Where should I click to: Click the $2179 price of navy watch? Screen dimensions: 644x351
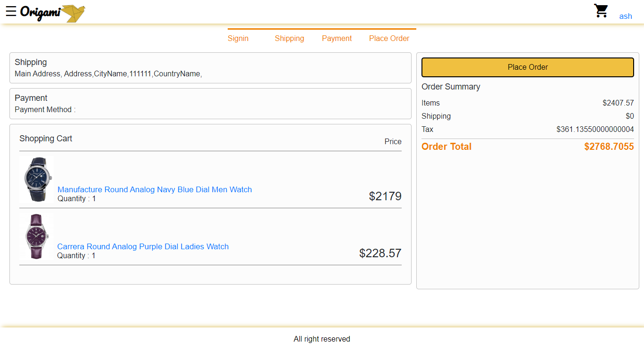pyautogui.click(x=385, y=196)
